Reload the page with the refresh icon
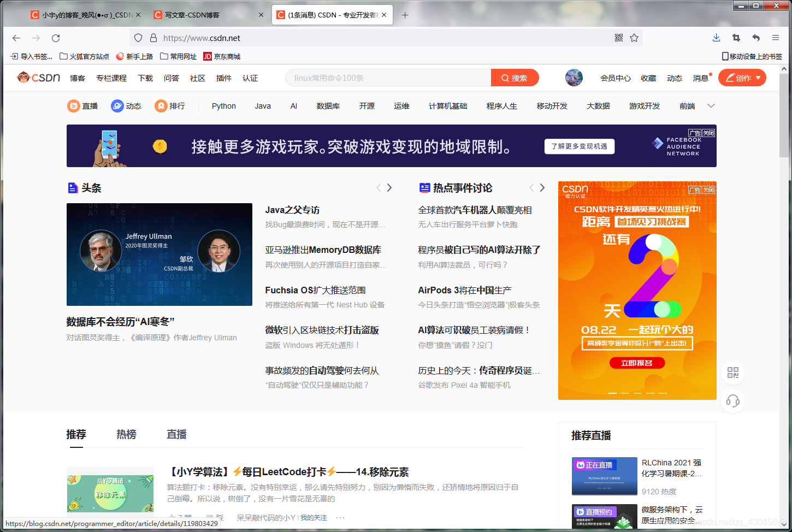 [56, 38]
